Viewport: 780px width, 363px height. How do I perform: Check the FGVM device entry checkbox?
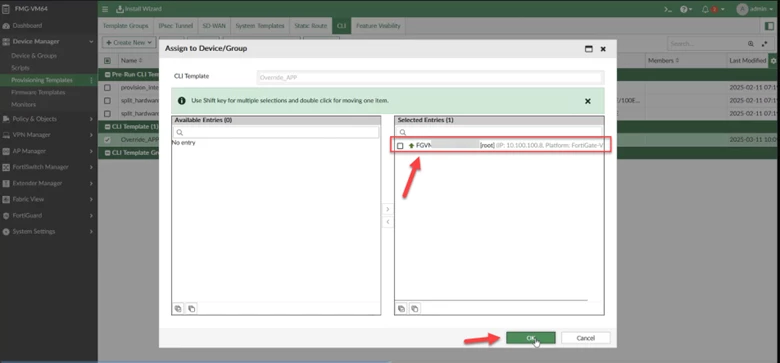400,146
